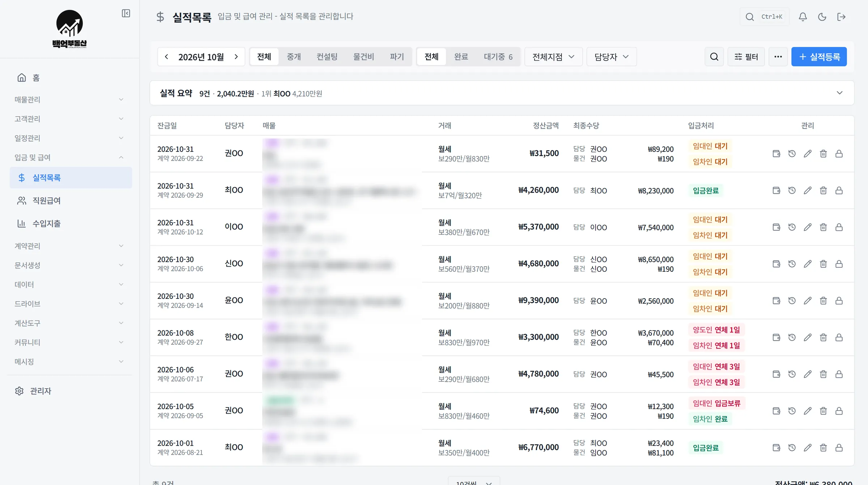868x485 pixels.
Task: Click the 실적등록 button
Action: click(819, 57)
